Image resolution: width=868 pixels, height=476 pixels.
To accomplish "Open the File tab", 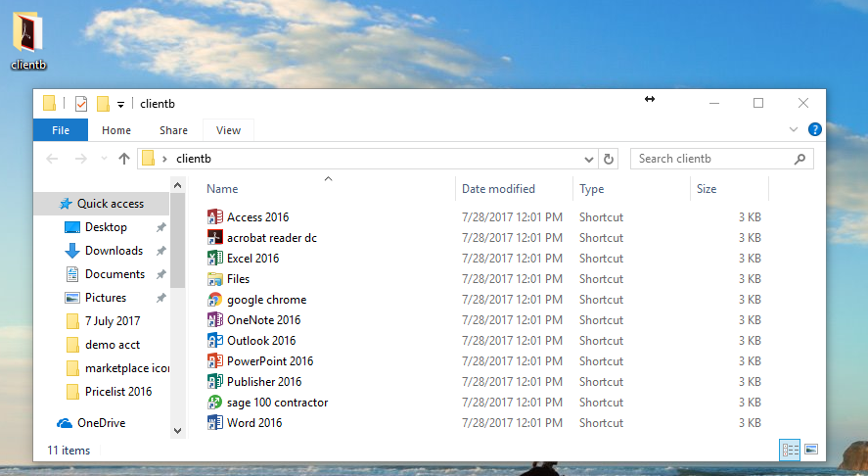I will point(61,130).
